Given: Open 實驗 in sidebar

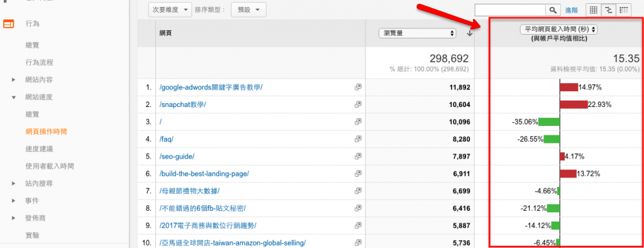Looking at the screenshot, I should (33, 235).
